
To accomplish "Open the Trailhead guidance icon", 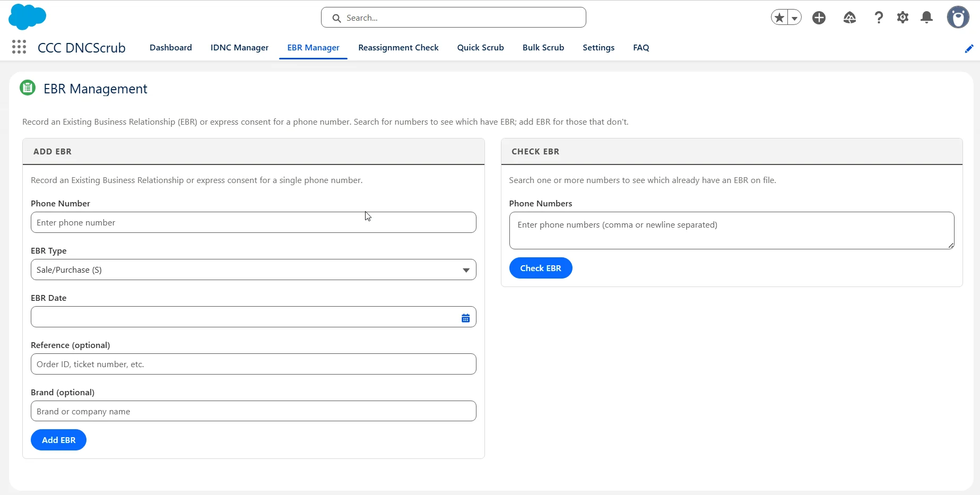I will coord(849,18).
